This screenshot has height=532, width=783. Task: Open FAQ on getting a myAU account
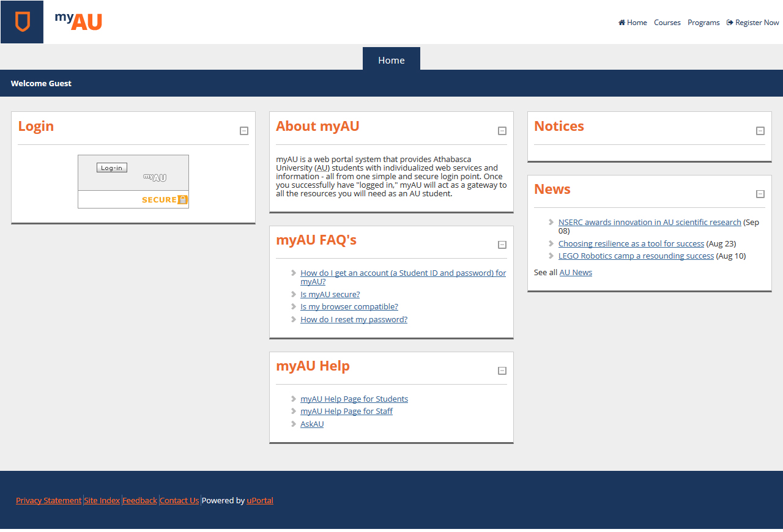click(x=403, y=278)
